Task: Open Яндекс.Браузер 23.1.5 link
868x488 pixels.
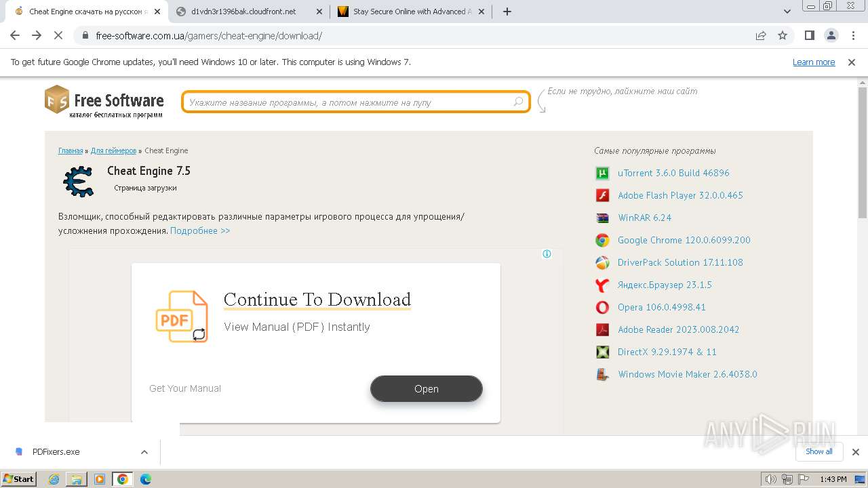Action: pos(665,285)
